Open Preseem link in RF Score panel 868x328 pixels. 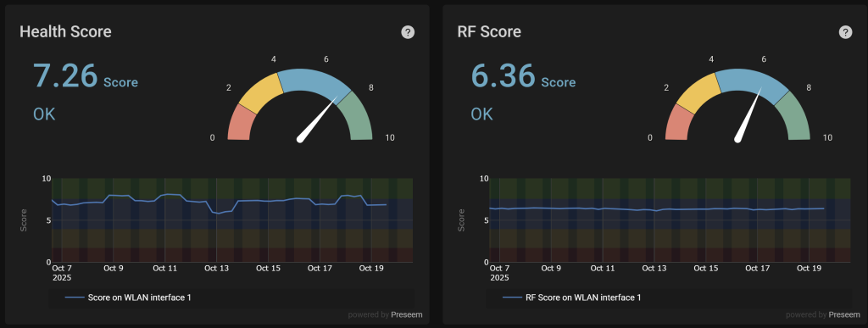(x=844, y=314)
